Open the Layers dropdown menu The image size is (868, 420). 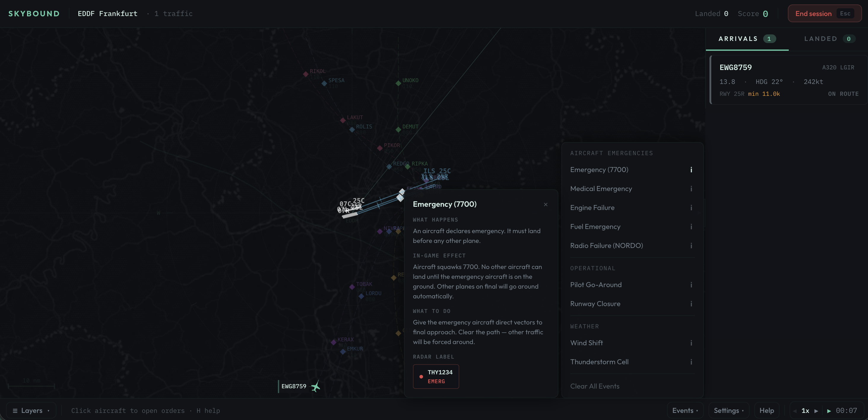31,411
